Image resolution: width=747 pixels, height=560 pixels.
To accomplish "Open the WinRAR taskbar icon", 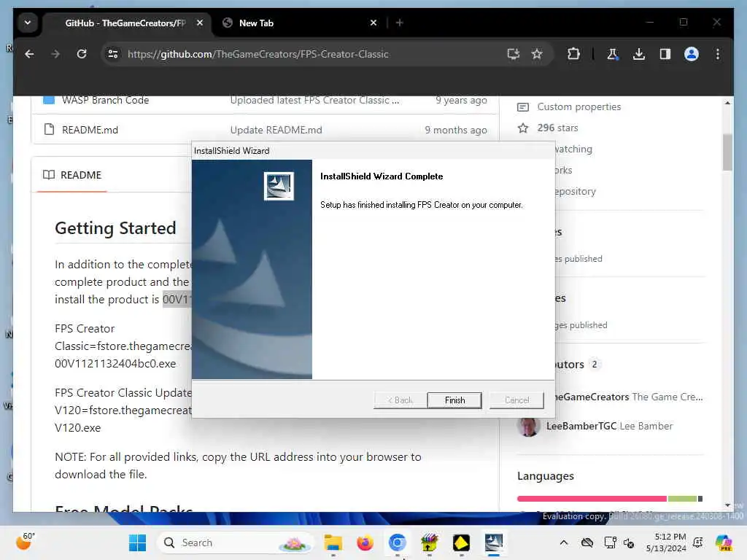I will click(x=429, y=542).
